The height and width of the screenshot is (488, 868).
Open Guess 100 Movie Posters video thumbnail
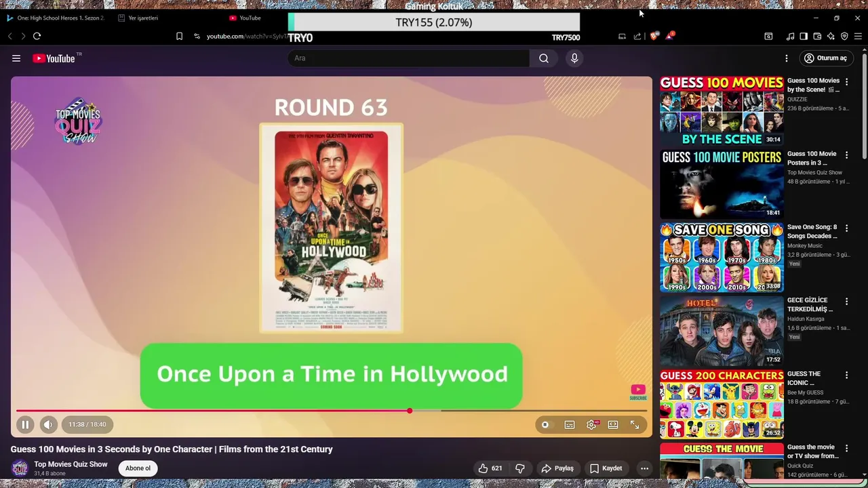(x=722, y=184)
